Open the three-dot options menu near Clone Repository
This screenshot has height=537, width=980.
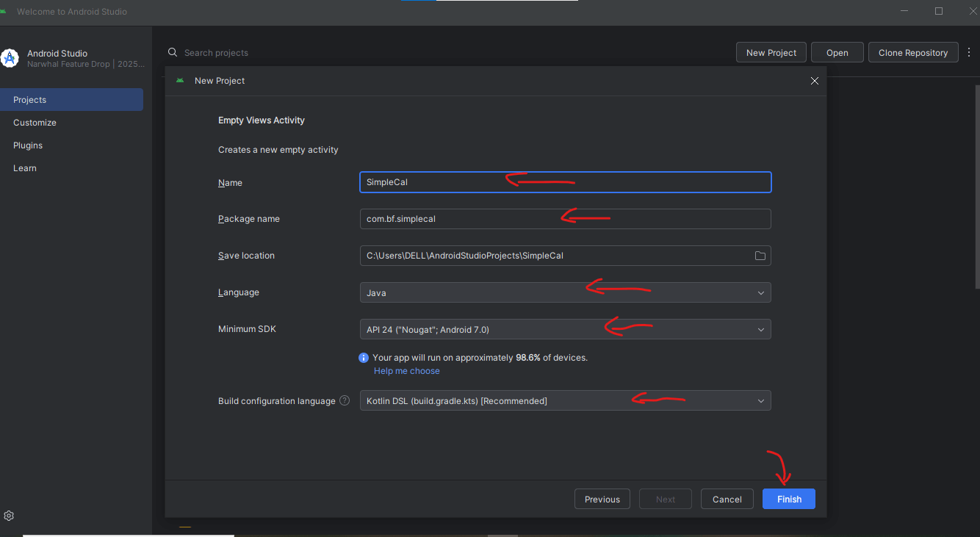pos(969,52)
